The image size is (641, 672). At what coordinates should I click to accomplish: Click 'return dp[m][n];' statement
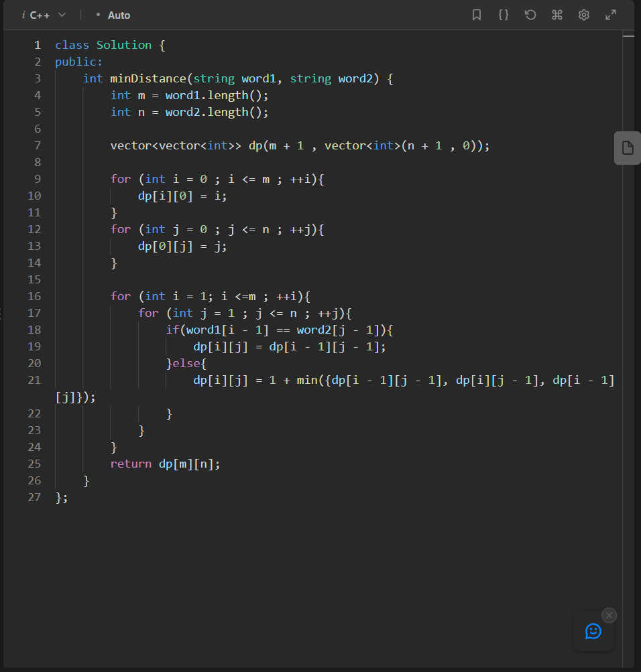point(165,464)
